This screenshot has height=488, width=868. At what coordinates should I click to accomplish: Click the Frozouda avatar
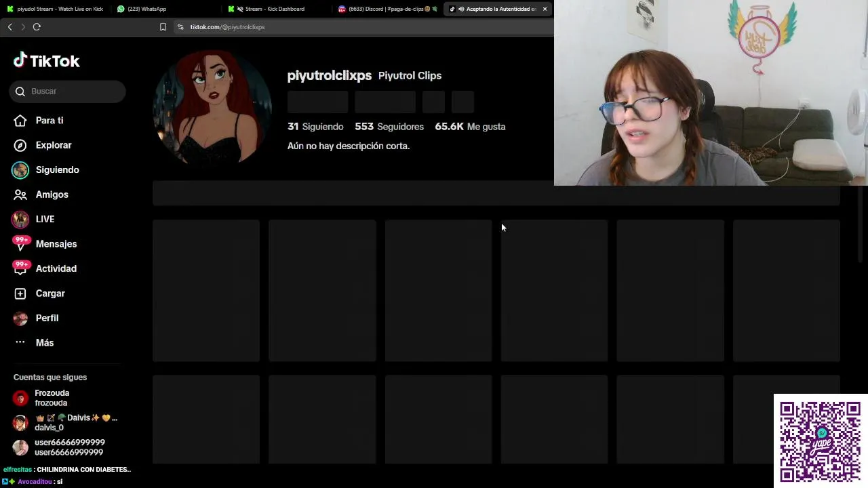point(20,399)
